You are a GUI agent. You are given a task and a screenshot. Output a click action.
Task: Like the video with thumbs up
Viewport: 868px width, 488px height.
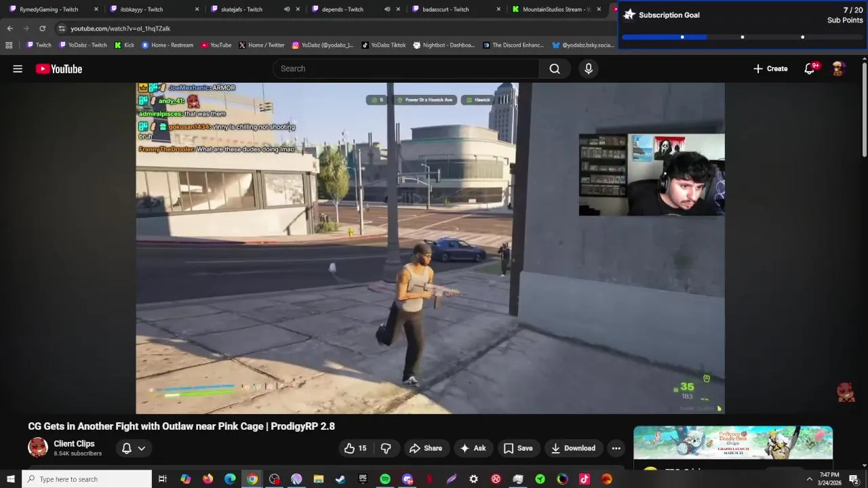pyautogui.click(x=355, y=448)
